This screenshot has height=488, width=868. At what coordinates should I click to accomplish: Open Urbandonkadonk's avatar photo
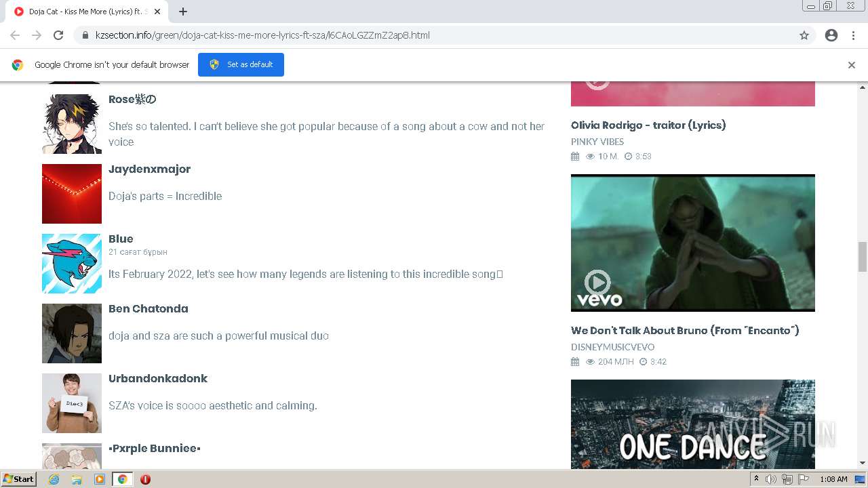(72, 403)
